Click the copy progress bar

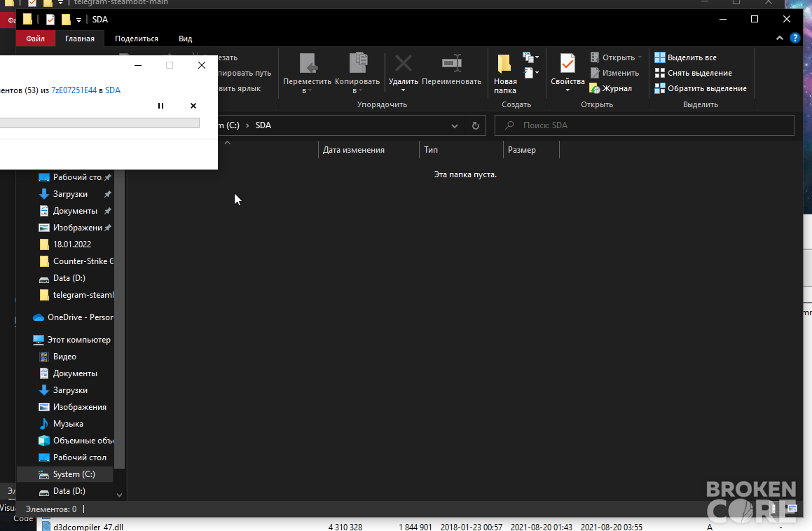(x=99, y=123)
